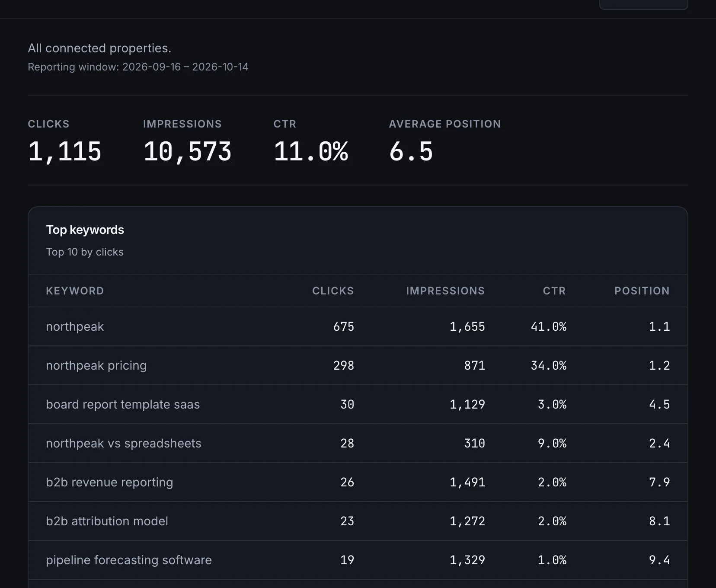Click the average position value 6.5
The image size is (716, 588).
[411, 152]
